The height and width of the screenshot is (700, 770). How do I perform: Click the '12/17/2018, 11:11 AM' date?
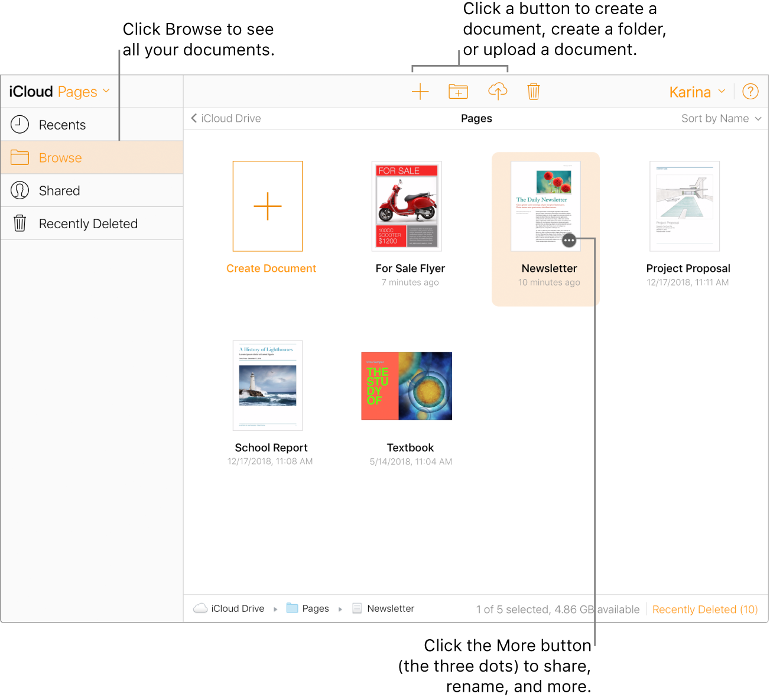(x=688, y=283)
